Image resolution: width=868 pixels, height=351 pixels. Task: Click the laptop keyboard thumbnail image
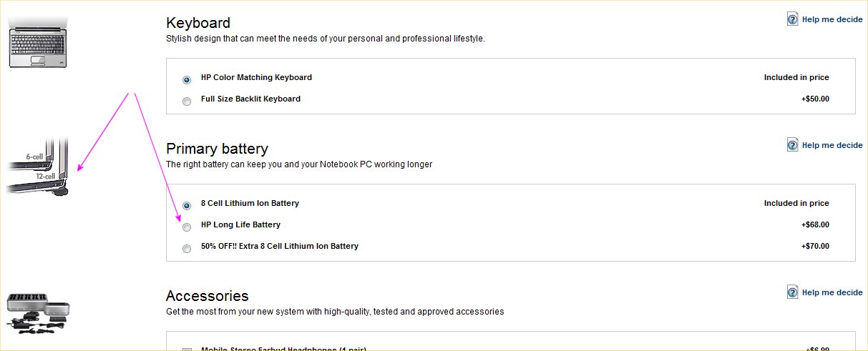pyautogui.click(x=39, y=42)
